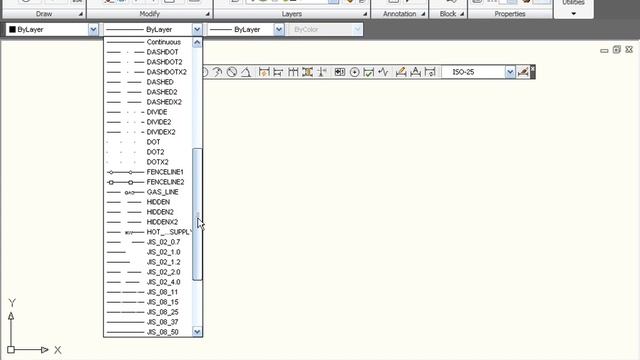Select the FENCELINE2 linetype
This screenshot has width=640, height=360.
coord(148,182)
